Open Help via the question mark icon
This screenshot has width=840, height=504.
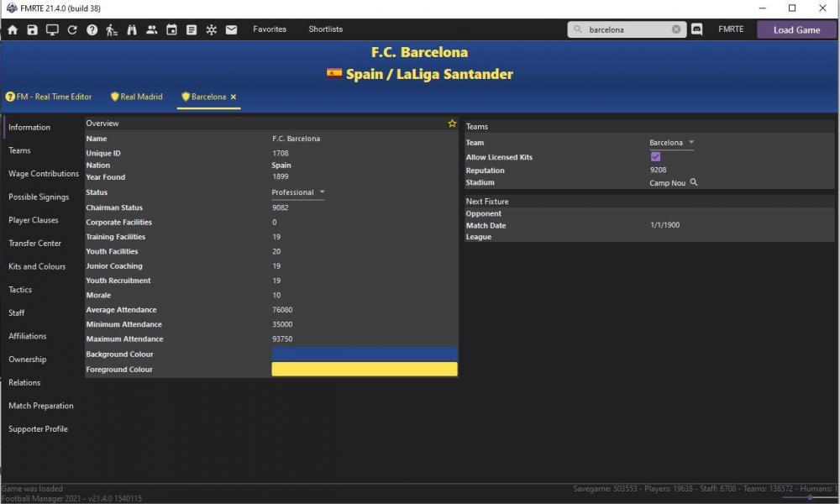click(92, 30)
